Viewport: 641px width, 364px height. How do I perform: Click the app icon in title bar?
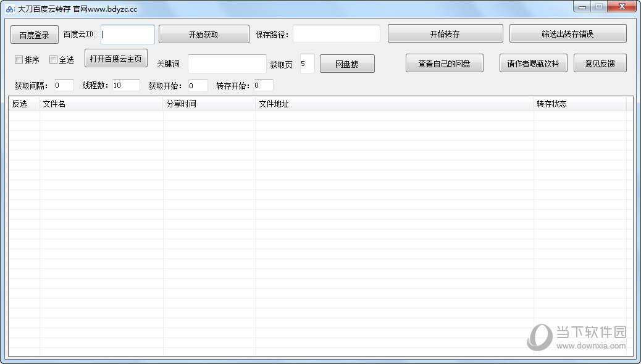pyautogui.click(x=10, y=9)
